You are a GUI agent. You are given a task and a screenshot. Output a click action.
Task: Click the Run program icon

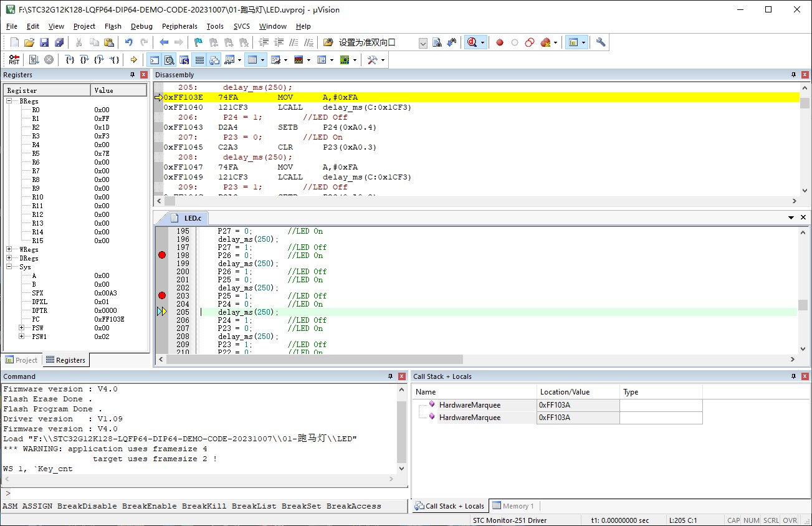point(34,60)
